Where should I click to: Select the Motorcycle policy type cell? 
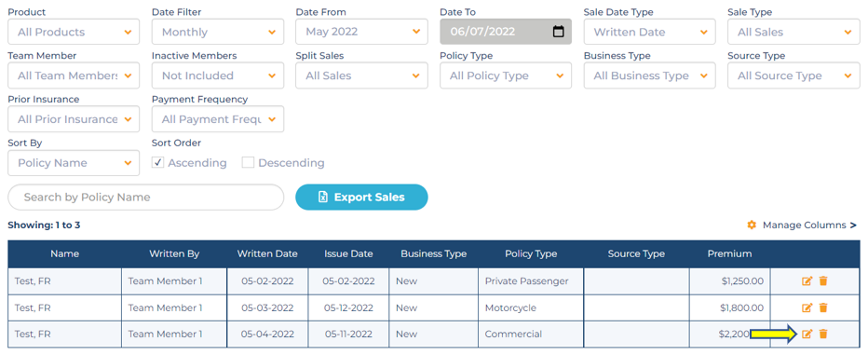pos(531,307)
